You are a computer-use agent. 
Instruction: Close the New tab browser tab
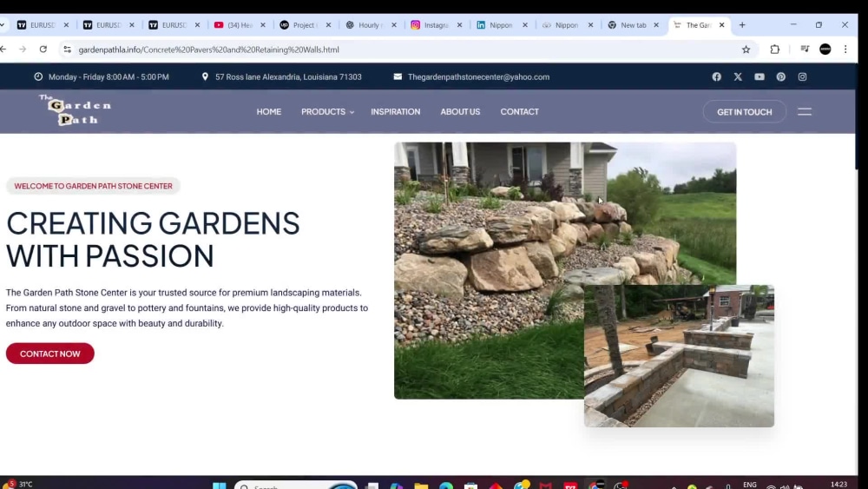tap(656, 25)
